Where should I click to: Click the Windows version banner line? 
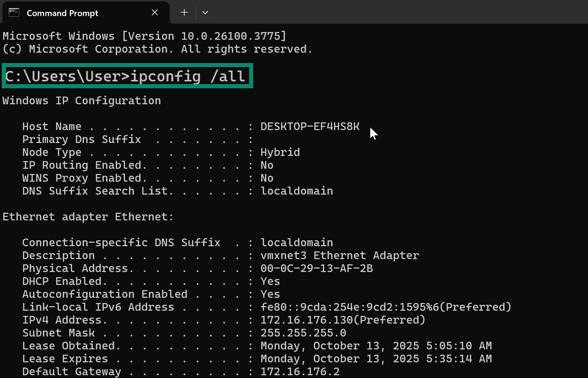pos(144,36)
